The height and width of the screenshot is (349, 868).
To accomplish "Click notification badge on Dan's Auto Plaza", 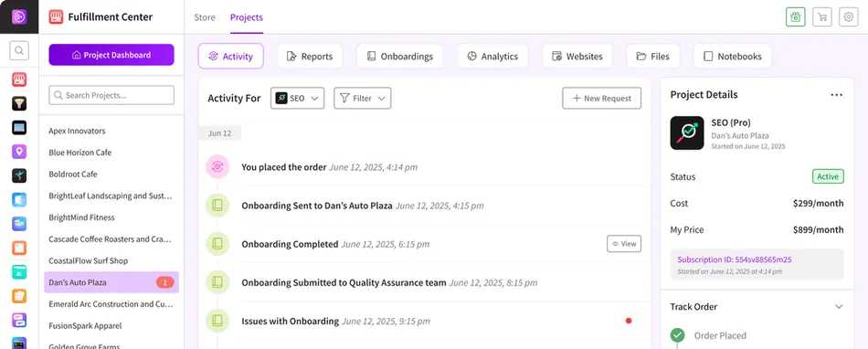I will 165,282.
